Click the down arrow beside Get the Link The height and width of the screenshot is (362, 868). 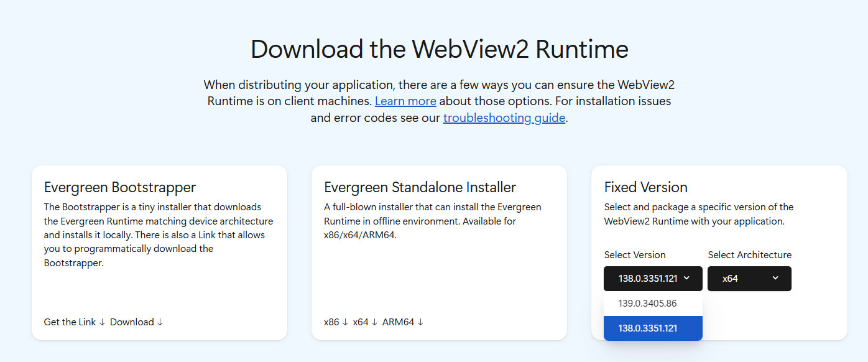[102, 322]
